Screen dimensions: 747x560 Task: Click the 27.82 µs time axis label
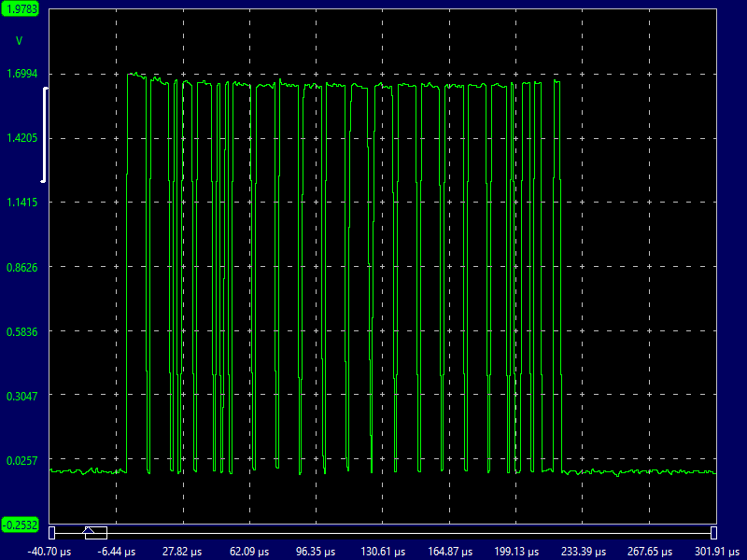(182, 552)
